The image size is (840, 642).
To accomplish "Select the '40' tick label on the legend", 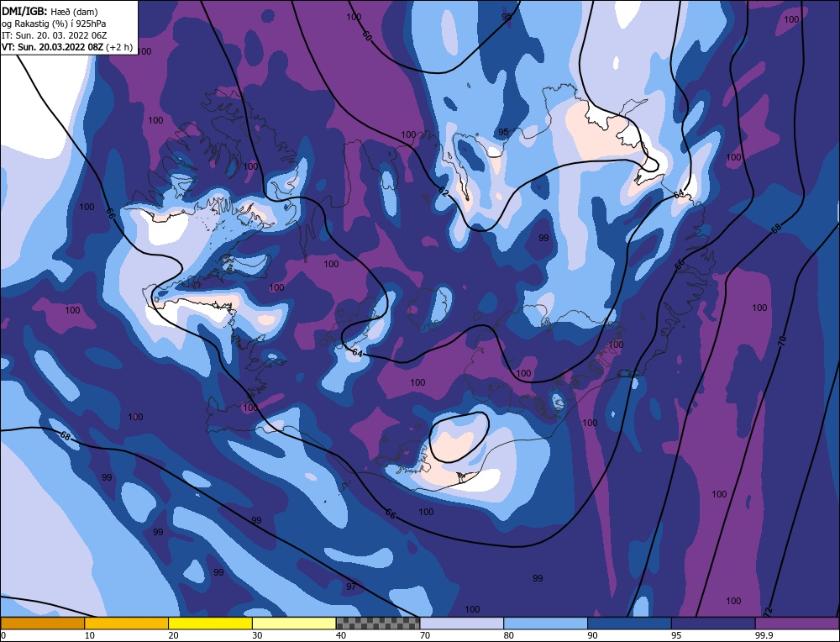I will (341, 635).
